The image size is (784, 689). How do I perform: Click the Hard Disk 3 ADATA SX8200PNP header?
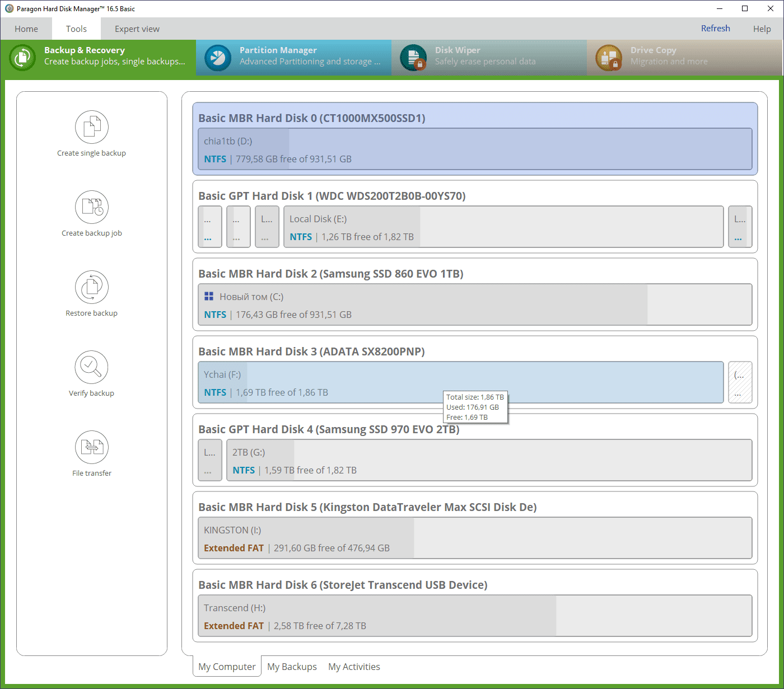coord(311,351)
